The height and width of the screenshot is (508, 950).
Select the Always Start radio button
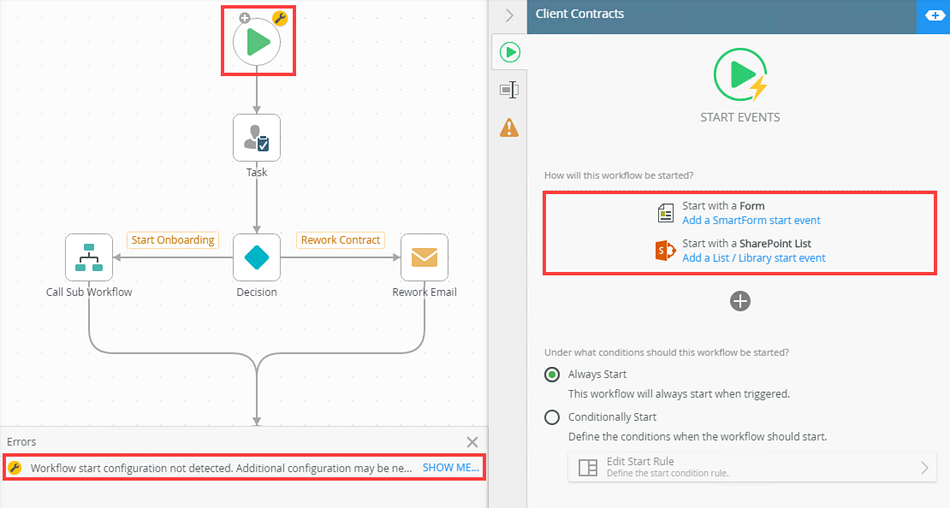552,375
